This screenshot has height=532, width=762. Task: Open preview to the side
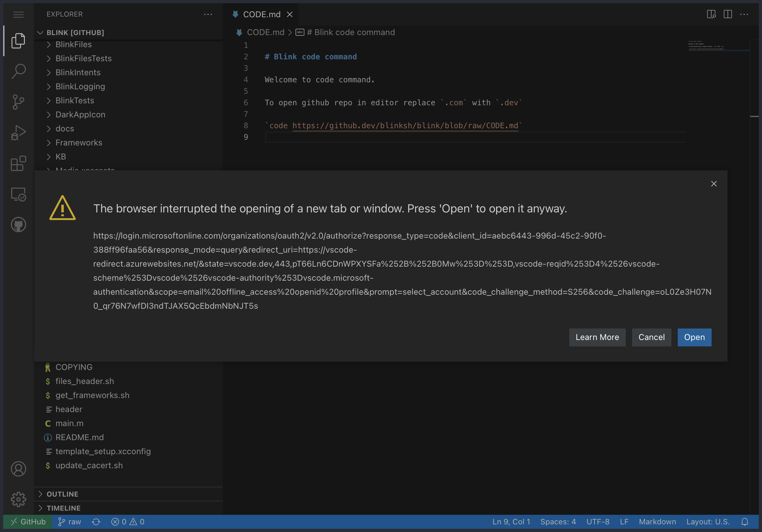pos(711,14)
